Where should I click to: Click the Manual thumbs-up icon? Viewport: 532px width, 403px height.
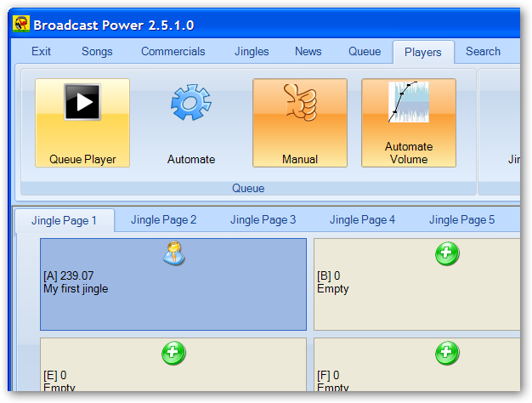coord(300,102)
